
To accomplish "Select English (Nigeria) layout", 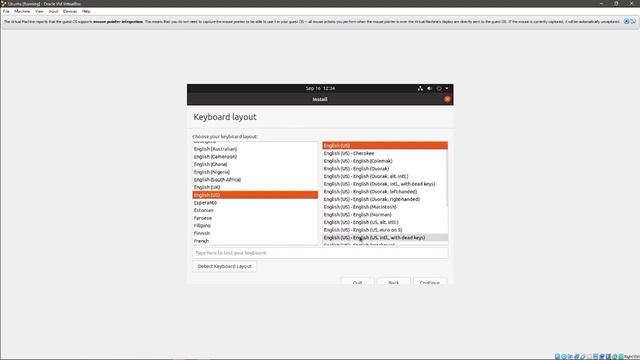I will pos(255,172).
